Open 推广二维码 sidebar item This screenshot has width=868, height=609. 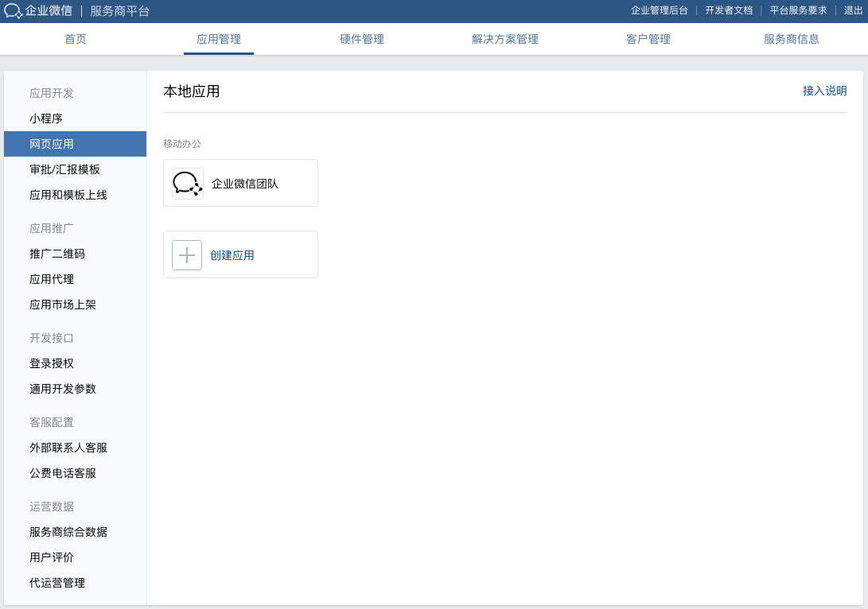(76, 254)
